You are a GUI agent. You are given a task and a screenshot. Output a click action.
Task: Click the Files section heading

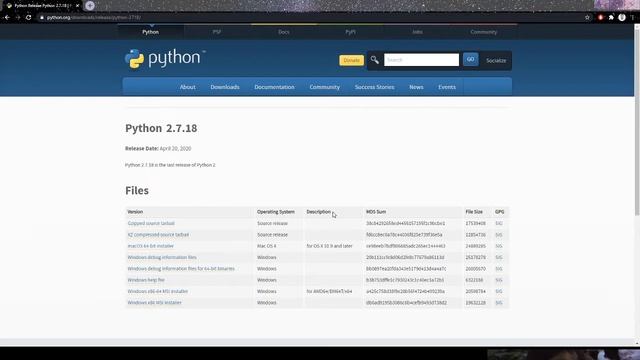tap(137, 191)
